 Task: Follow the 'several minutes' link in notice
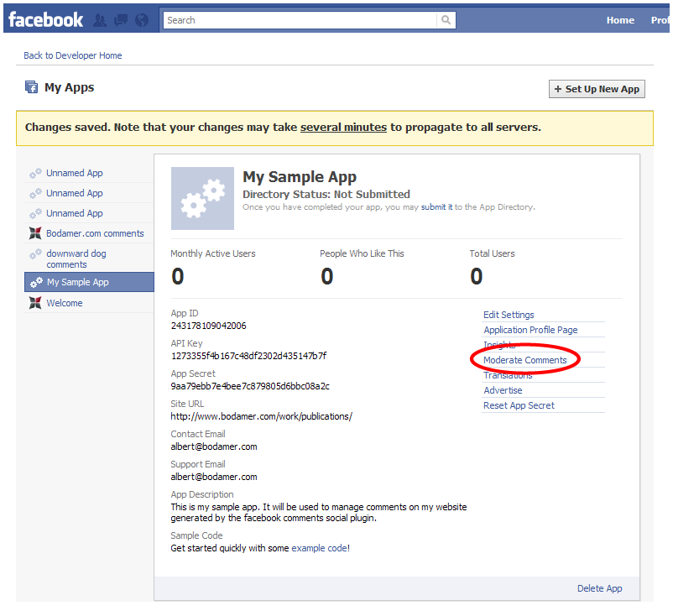tap(343, 128)
